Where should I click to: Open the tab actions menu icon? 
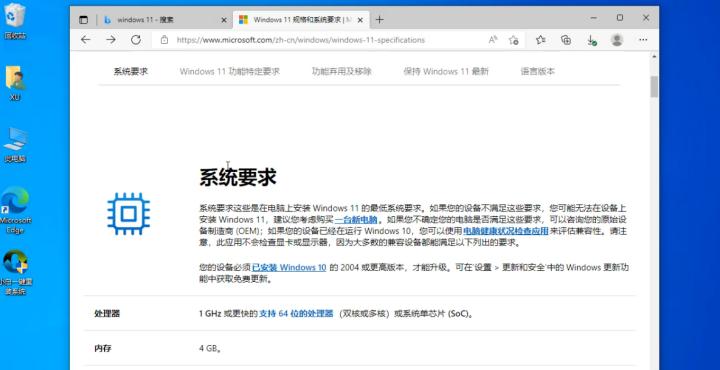tap(83, 20)
